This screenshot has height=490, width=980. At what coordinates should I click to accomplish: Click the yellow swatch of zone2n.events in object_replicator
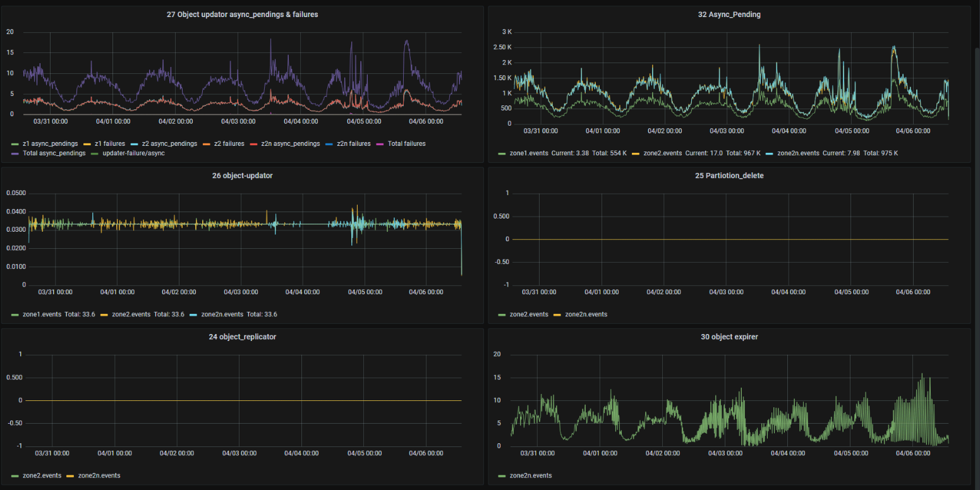pyautogui.click(x=70, y=475)
